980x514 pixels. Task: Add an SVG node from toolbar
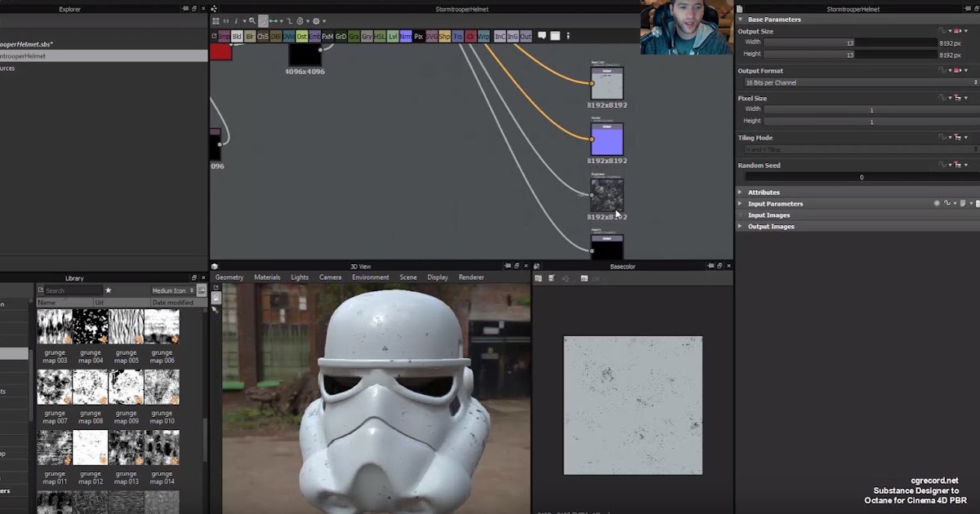(x=431, y=36)
